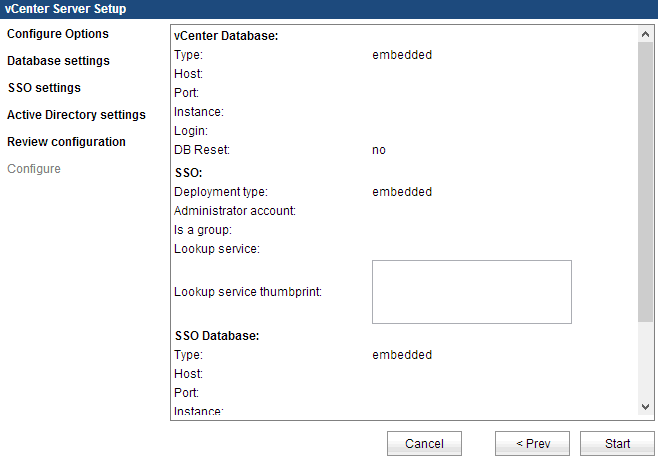This screenshot has height=459, width=658.
Task: Click the SSO section heading
Action: [188, 173]
